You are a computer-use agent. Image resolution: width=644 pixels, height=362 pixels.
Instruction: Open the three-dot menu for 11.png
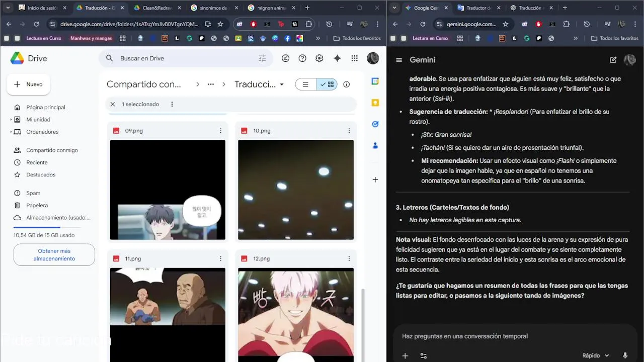coord(220,258)
